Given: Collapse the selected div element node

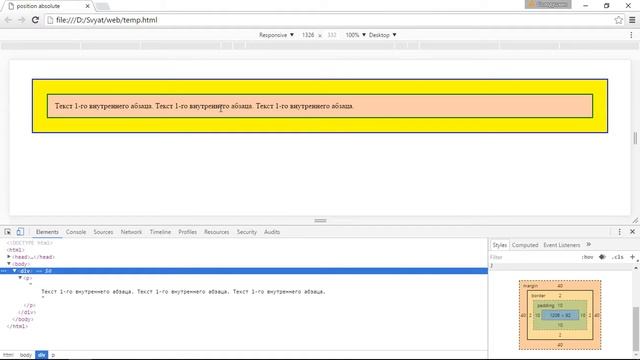Looking at the screenshot, I should coord(14,271).
